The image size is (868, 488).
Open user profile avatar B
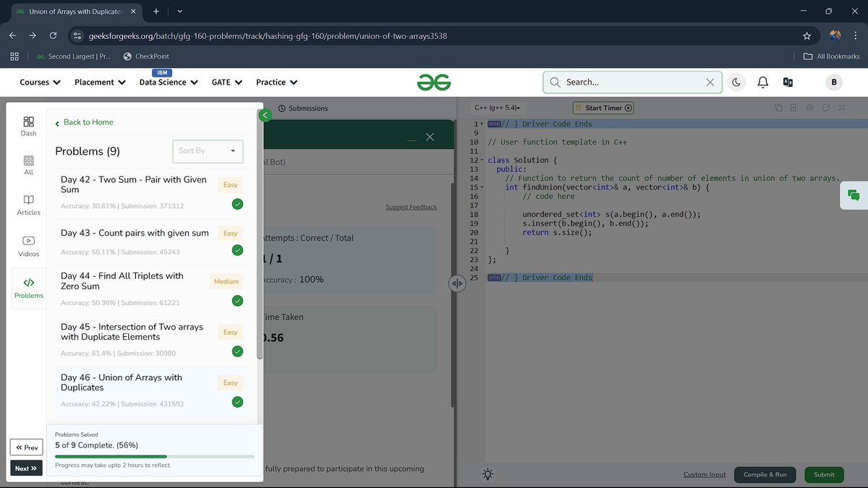pos(833,82)
